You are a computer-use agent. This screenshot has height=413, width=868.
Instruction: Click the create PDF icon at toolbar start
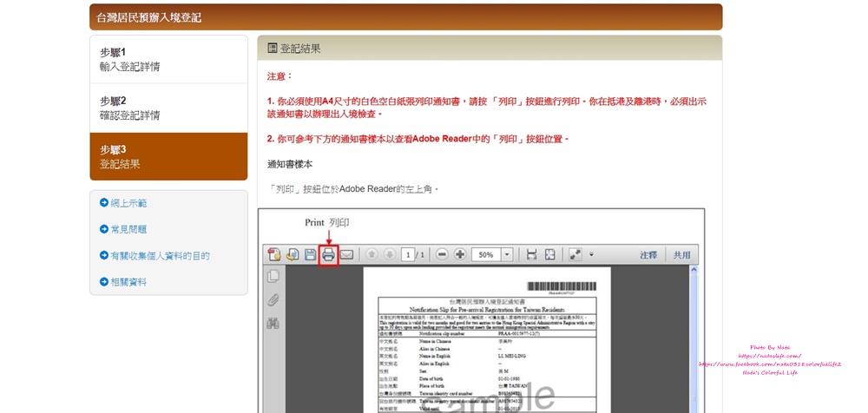[x=274, y=255]
